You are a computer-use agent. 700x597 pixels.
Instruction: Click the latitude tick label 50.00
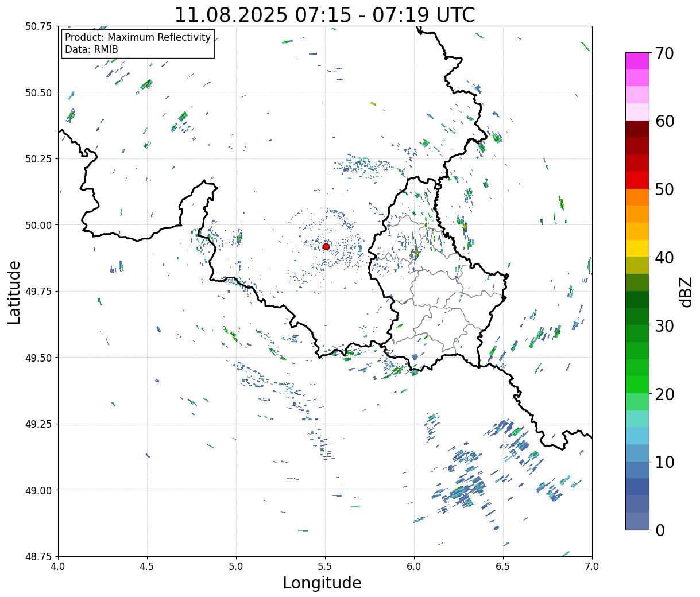coord(38,225)
